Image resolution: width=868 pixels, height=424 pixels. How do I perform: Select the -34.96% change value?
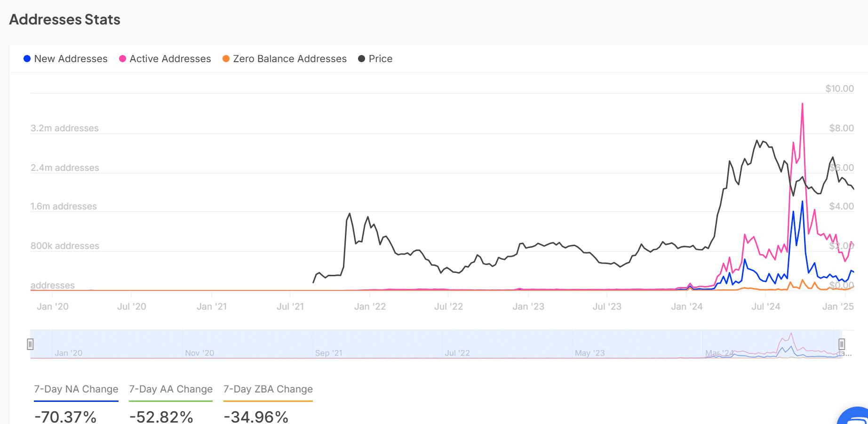(256, 416)
